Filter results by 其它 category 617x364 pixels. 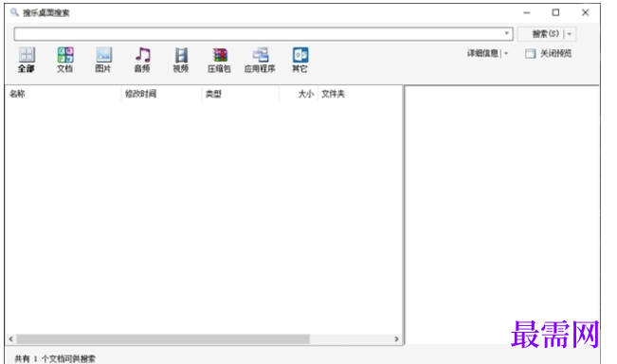[299, 60]
